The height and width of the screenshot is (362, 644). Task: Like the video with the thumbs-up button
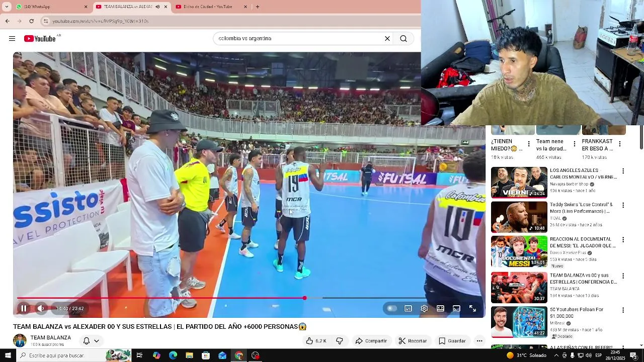click(x=316, y=341)
